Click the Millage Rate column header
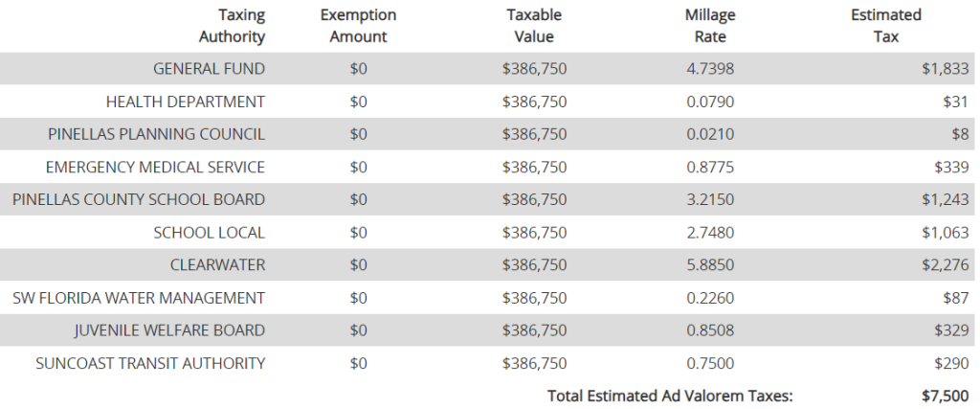This screenshot has width=980, height=409. (705, 26)
